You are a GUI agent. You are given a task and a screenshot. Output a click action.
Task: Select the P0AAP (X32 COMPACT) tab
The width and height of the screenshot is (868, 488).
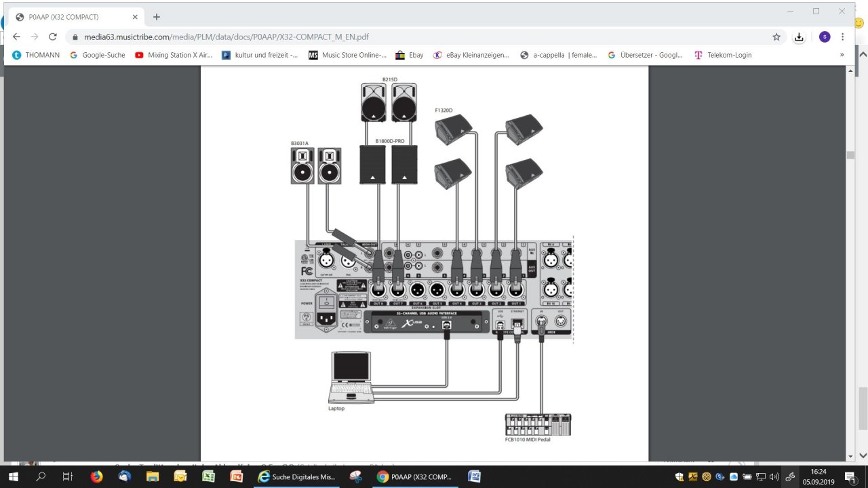tap(76, 17)
